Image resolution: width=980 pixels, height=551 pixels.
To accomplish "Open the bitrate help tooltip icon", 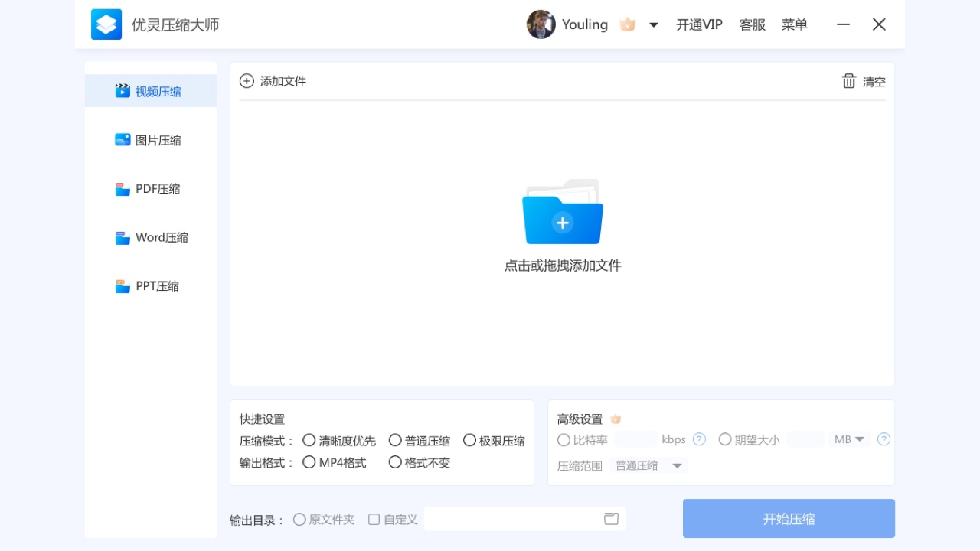I will pyautogui.click(x=699, y=439).
